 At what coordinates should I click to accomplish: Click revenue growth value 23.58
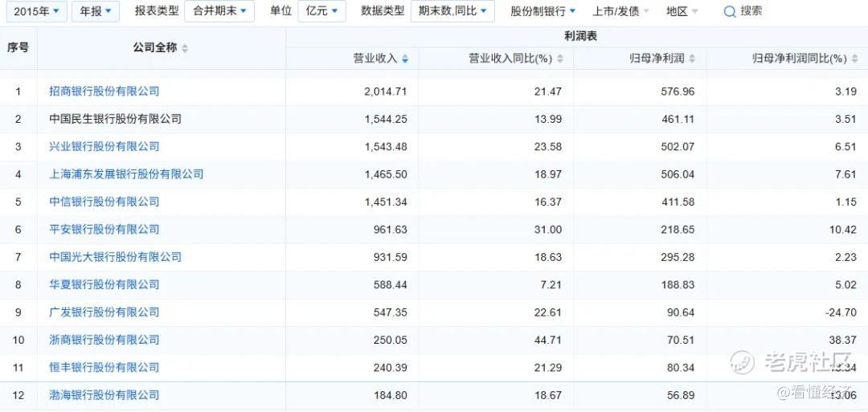(548, 146)
